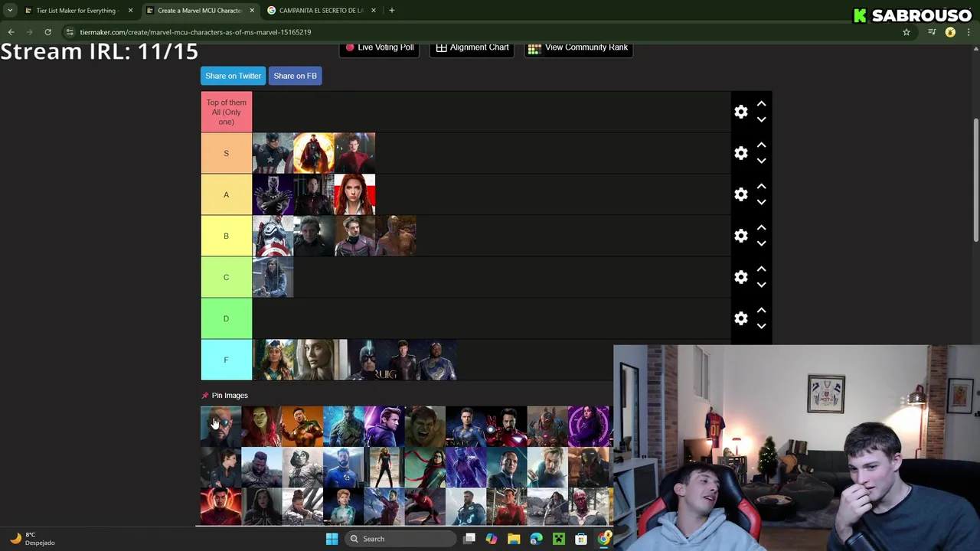Image resolution: width=980 pixels, height=551 pixels.
Task: Open a new browser tab
Action: (x=391, y=11)
